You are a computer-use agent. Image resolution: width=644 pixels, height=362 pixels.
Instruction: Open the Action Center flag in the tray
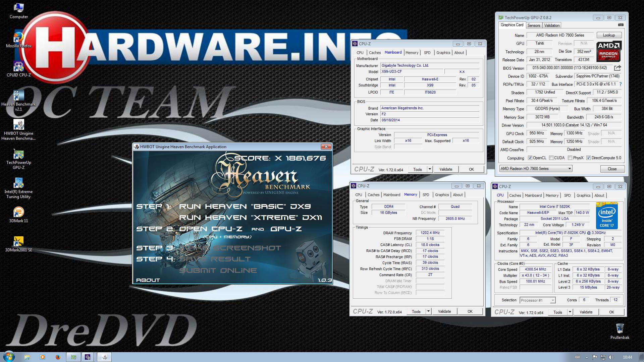point(595,357)
